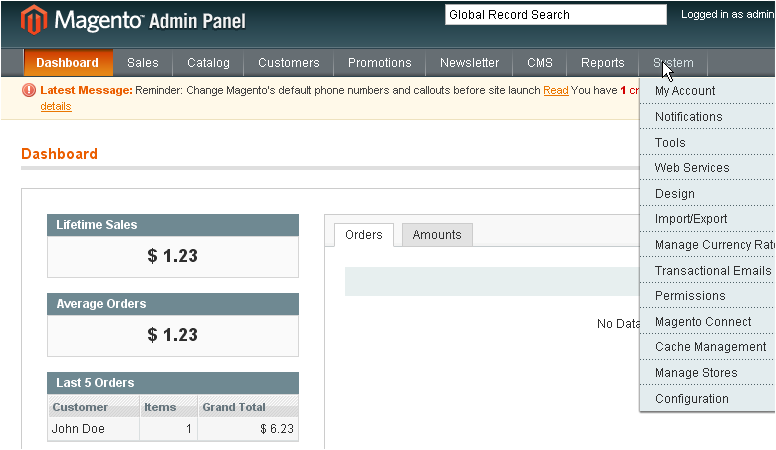Click Logged in as admin text
This screenshot has width=776, height=450.
pyautogui.click(x=728, y=14)
